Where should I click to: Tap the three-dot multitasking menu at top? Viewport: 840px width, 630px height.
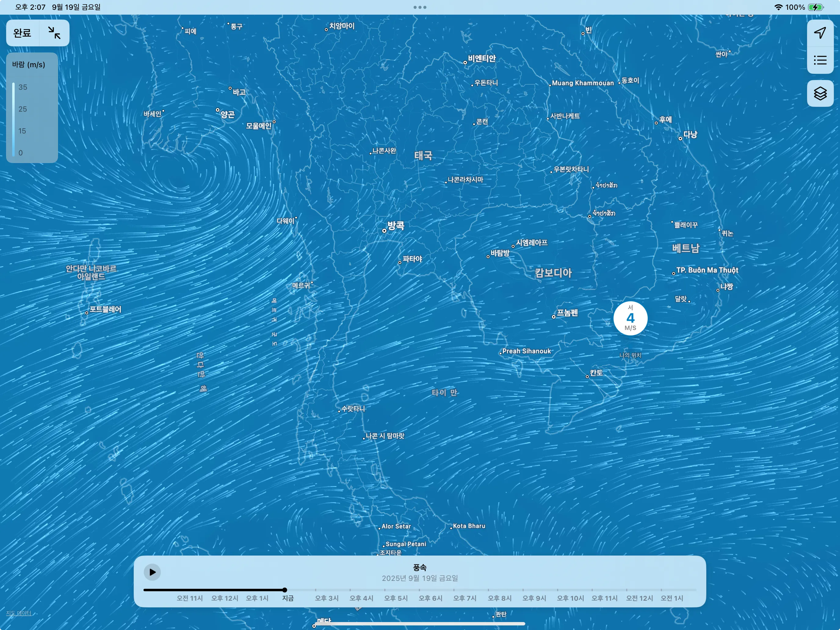[x=420, y=7]
